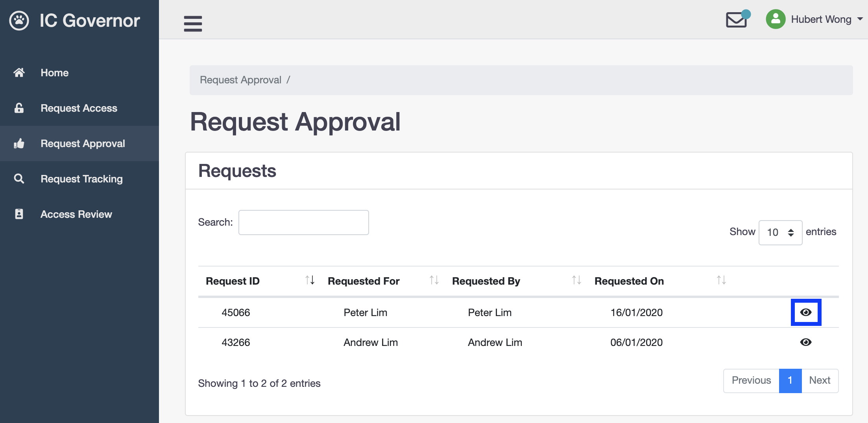The width and height of the screenshot is (868, 423).
Task: Sort by Requested On column arrows
Action: coord(721,280)
